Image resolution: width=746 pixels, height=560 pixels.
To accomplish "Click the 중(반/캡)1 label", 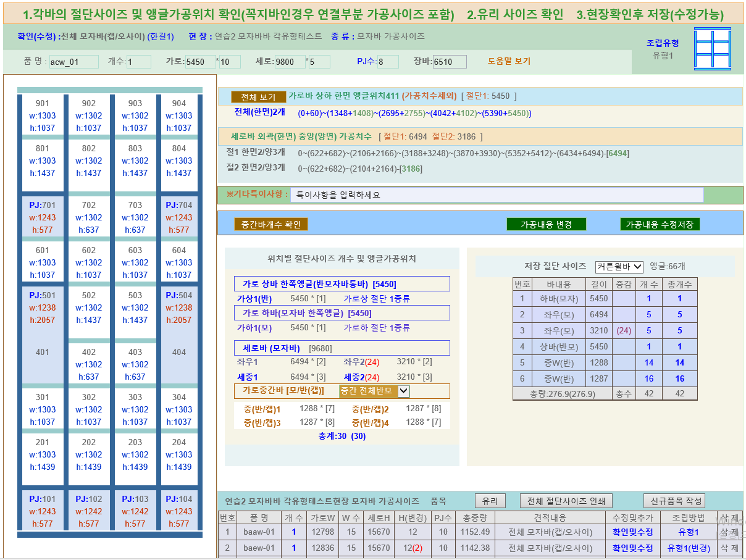I will click(x=262, y=409).
